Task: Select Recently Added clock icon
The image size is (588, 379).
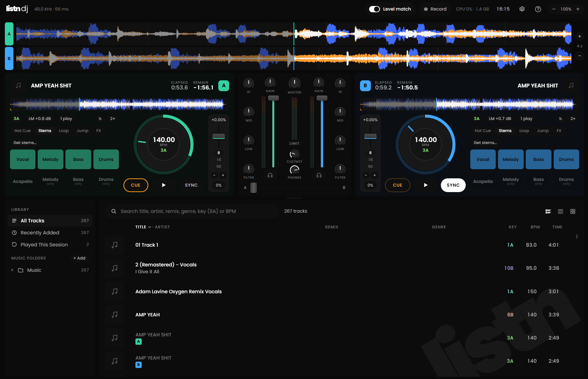Action: click(14, 233)
